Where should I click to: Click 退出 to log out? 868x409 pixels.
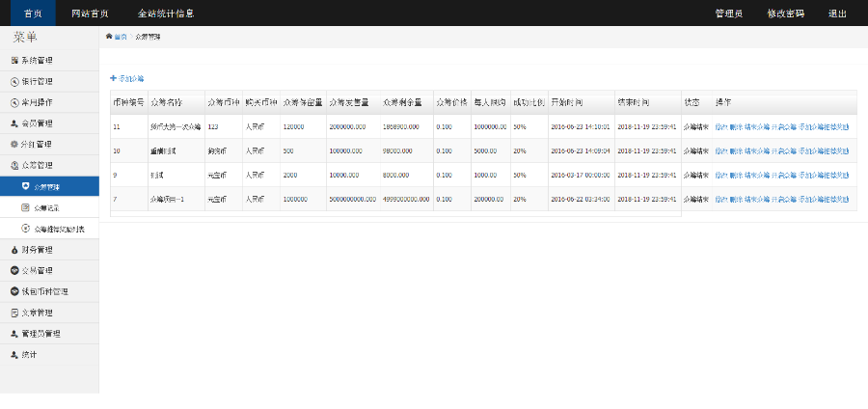(837, 14)
